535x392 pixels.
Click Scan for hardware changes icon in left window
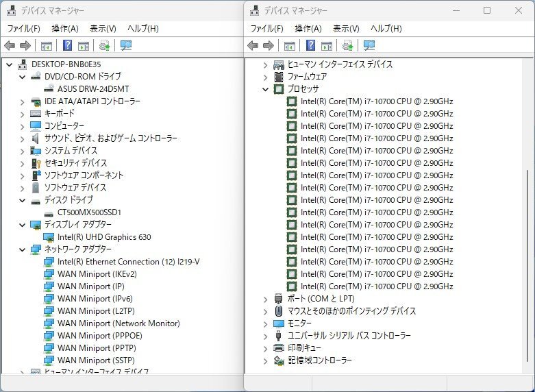point(126,45)
